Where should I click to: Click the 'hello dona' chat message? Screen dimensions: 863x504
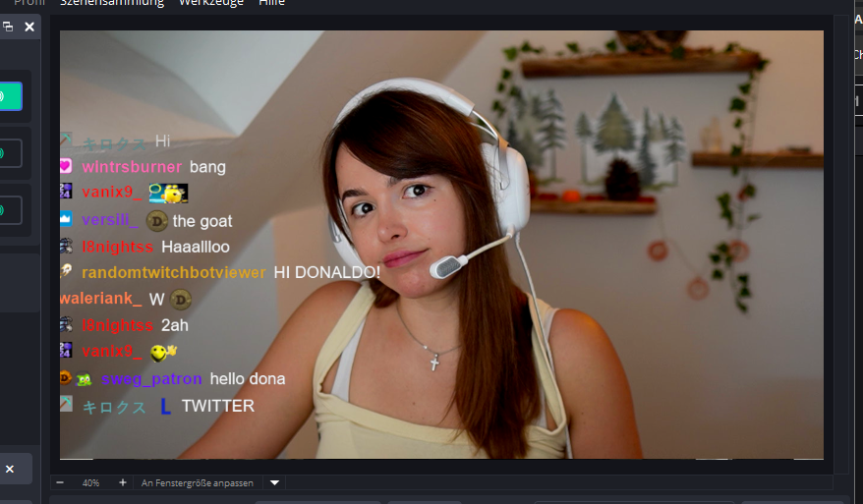[248, 379]
